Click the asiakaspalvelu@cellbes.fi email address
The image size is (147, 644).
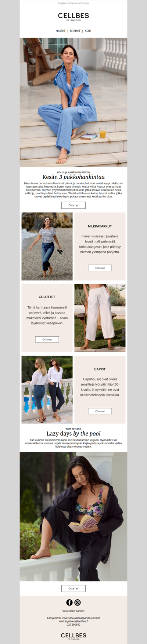73,621
